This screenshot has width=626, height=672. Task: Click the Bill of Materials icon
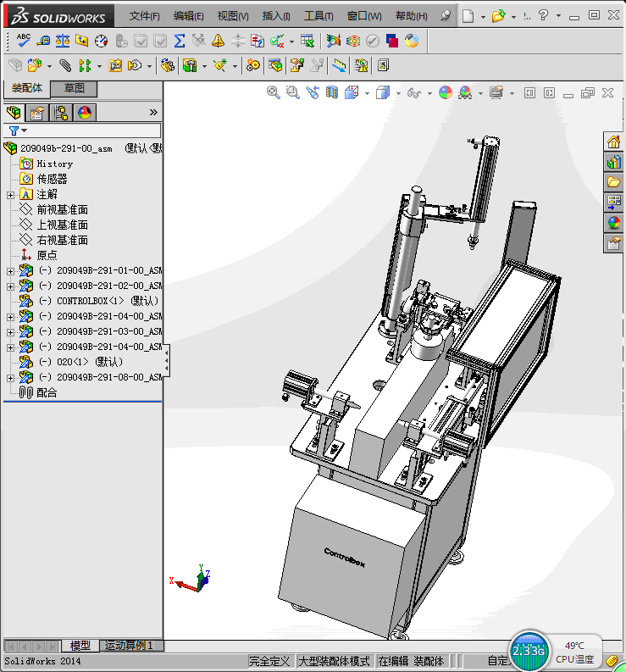click(x=275, y=65)
